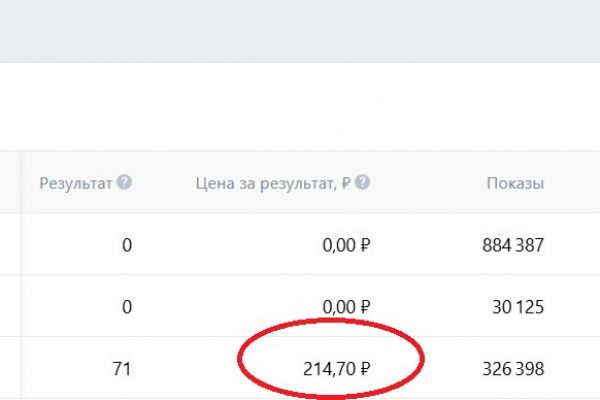Click the leftmost cell of the 884 387 row
Image resolution: width=600 pixels, height=400 pixels.
[9, 244]
